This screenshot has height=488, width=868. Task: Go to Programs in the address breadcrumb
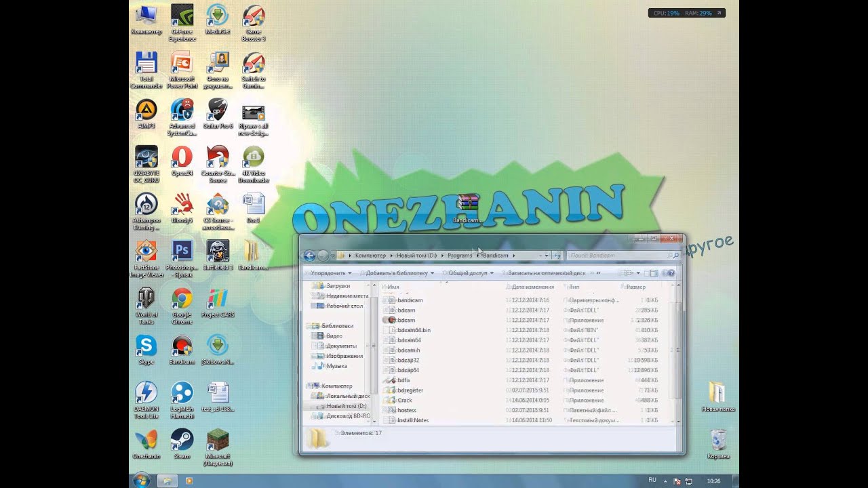460,256
